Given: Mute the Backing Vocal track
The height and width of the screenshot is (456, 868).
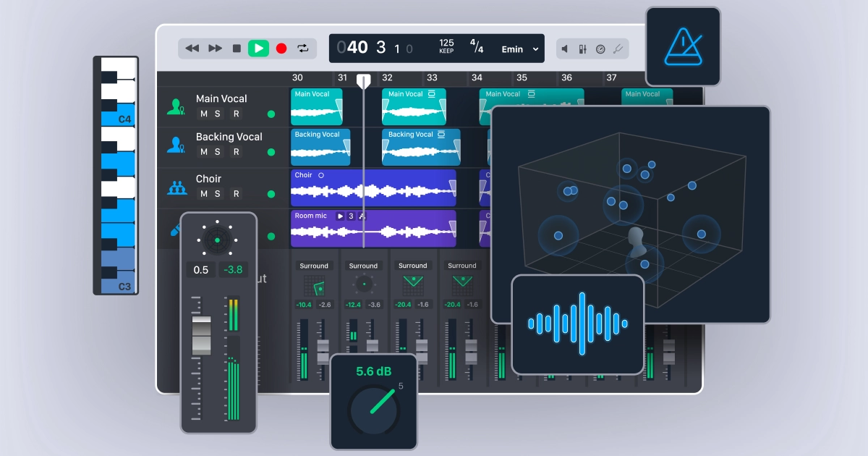Looking at the screenshot, I should [x=203, y=151].
